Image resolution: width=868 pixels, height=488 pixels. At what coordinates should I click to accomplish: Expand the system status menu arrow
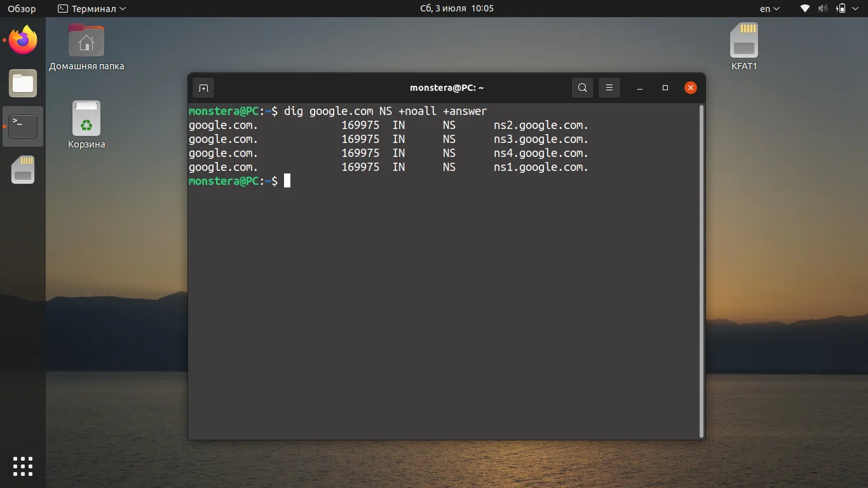point(855,8)
